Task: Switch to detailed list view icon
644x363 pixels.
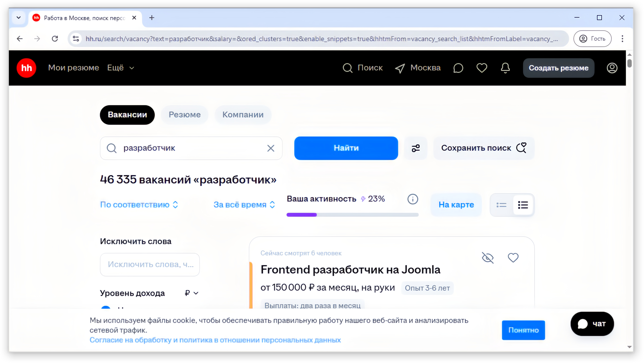Action: [523, 205]
